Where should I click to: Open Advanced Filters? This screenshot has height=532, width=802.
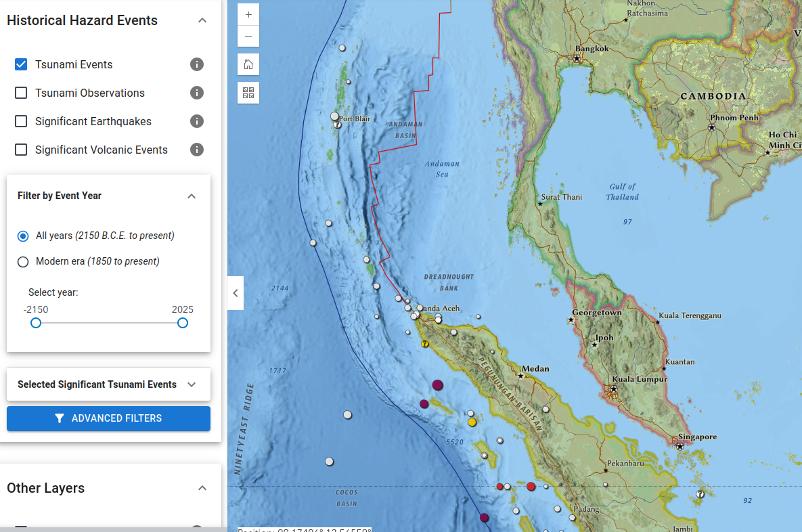tap(108, 418)
